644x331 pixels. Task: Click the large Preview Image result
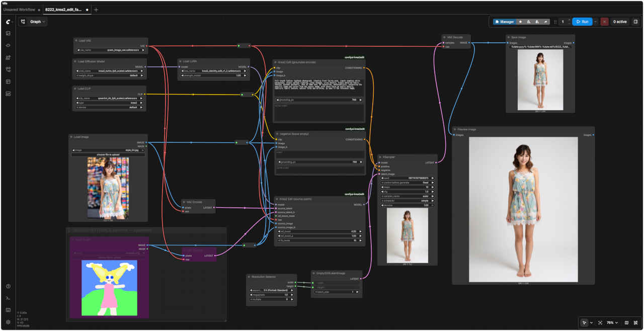point(523,209)
